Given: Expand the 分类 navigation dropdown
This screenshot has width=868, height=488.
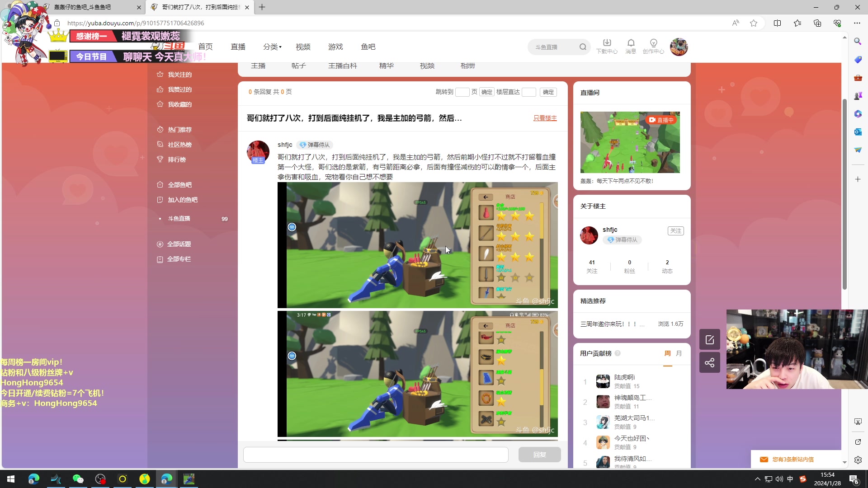Looking at the screenshot, I should pos(272,47).
